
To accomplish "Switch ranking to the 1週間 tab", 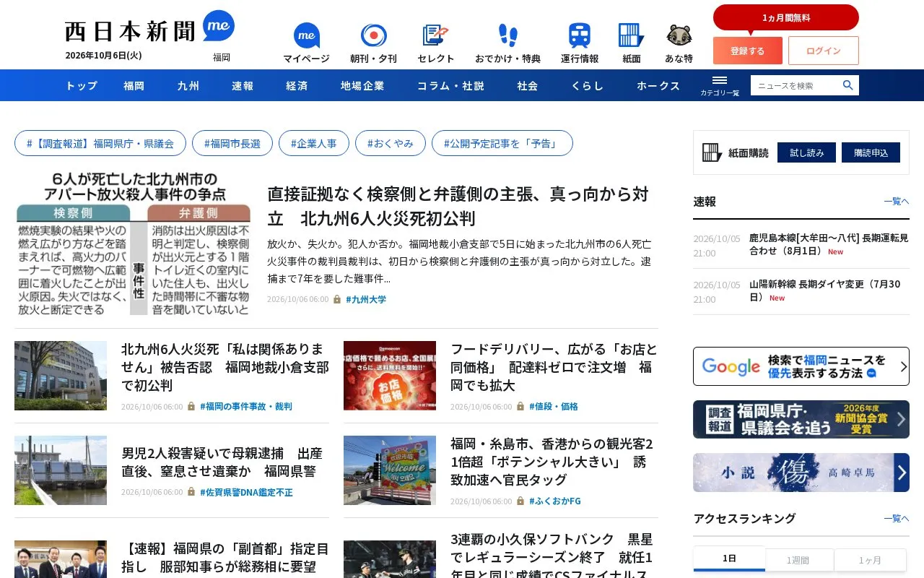I will pos(798,559).
